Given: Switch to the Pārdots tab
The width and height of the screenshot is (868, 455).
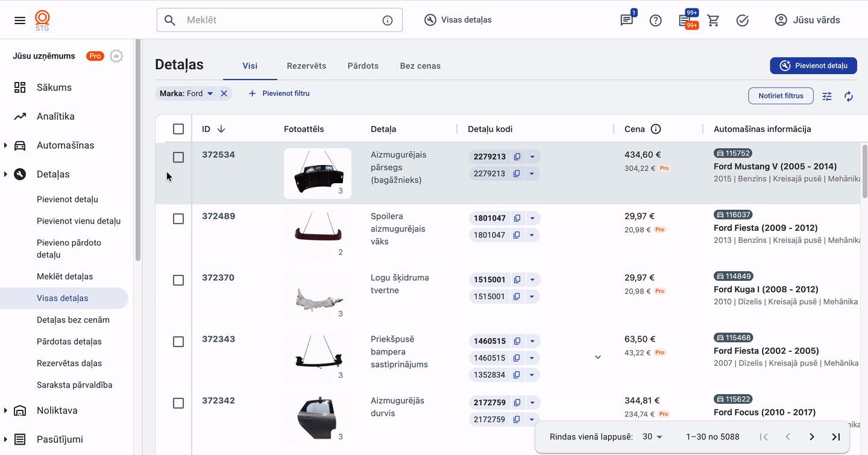Looking at the screenshot, I should tap(363, 66).
